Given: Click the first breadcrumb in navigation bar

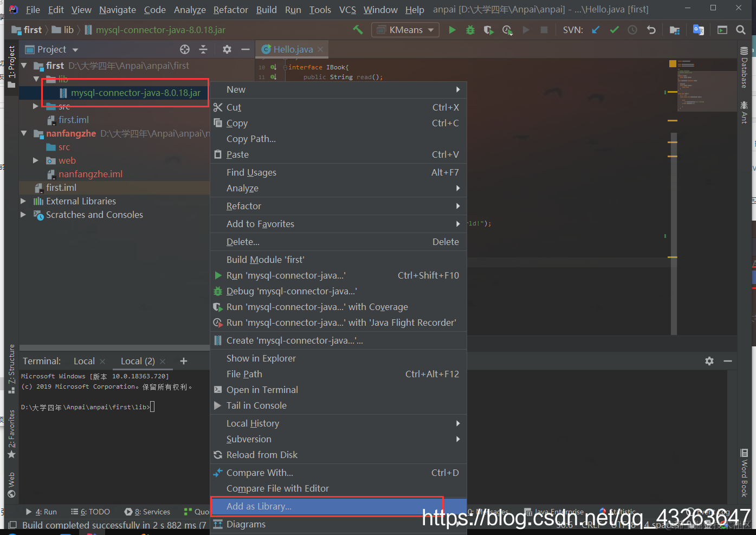Looking at the screenshot, I should [27, 30].
